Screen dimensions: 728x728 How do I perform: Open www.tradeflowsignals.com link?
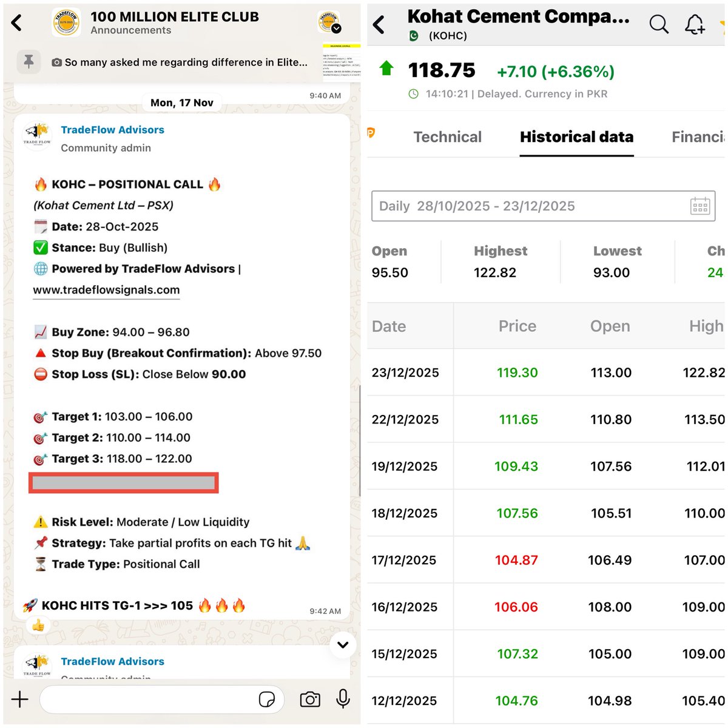106,290
